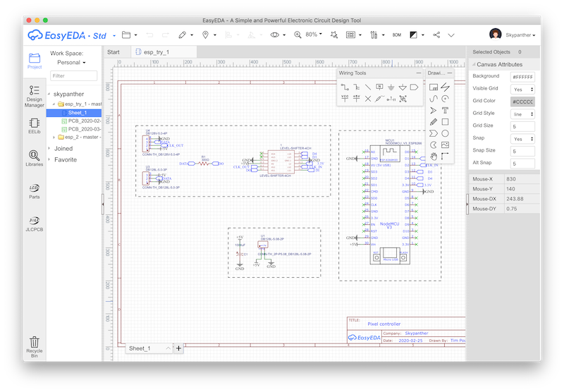The image size is (564, 392).
Task: Click the Background color #FFFFFF field
Action: 522,77
